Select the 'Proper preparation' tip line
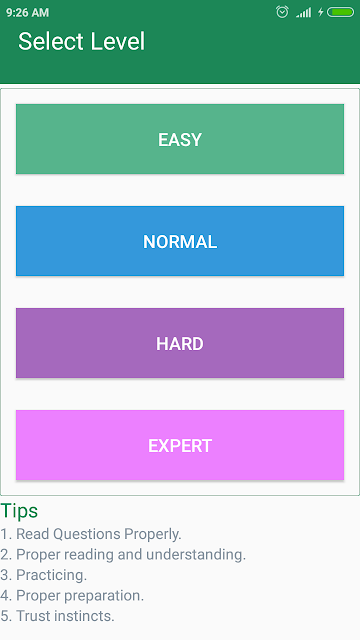The image size is (360, 640). pos(72,596)
